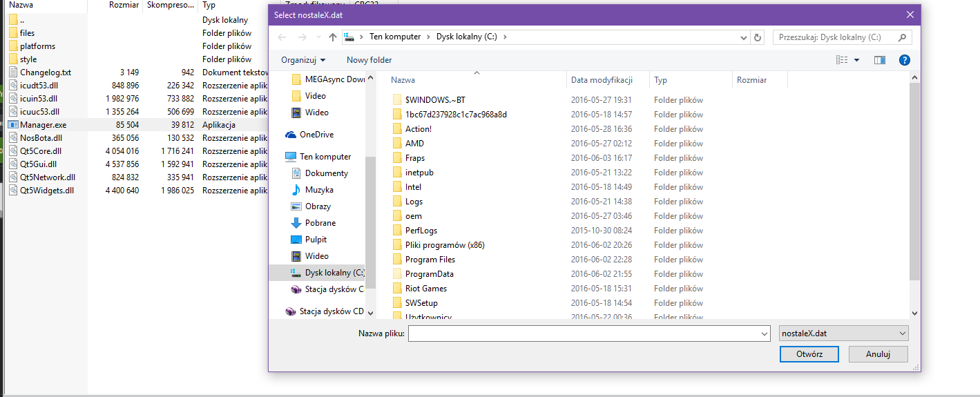Click the Obrazy pictures icon

296,206
